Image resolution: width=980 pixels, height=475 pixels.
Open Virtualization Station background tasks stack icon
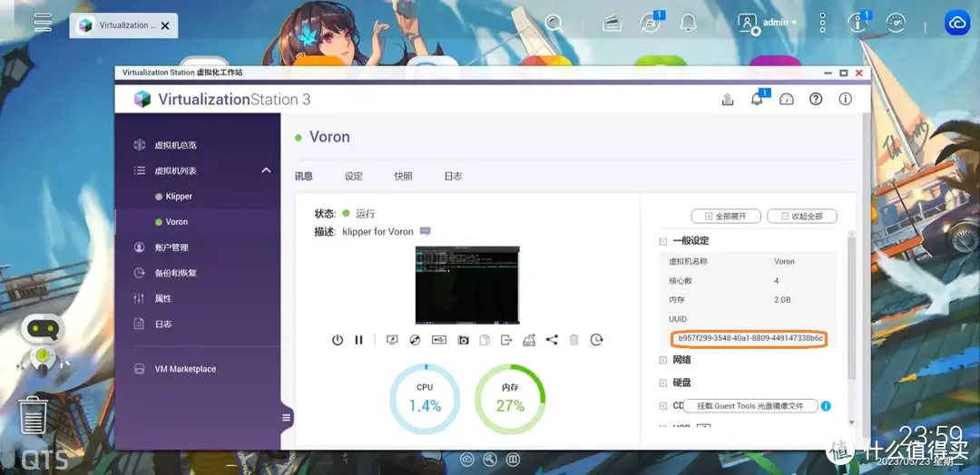click(x=728, y=99)
